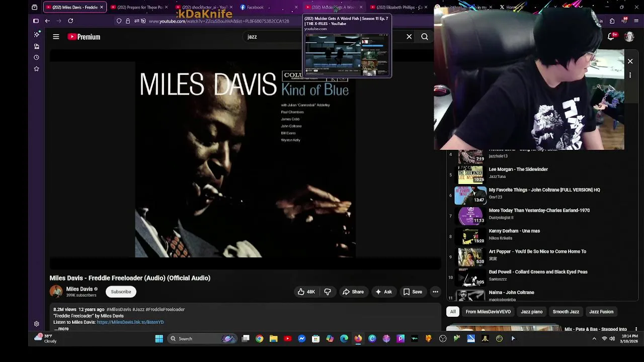Viewport: 644px width, 362px height.
Task: Open the MilesDavis.lnk.to listen link
Action: (130, 322)
